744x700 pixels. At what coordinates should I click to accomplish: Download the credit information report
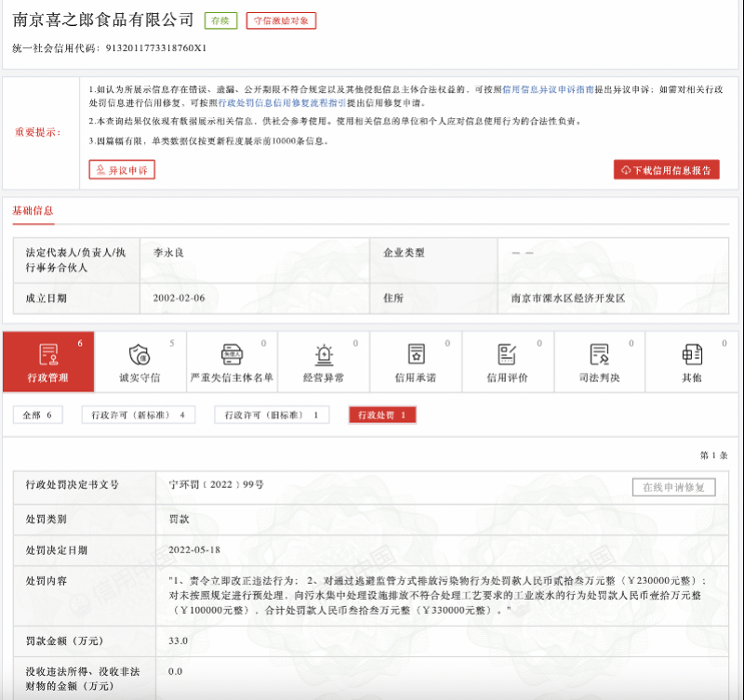666,170
